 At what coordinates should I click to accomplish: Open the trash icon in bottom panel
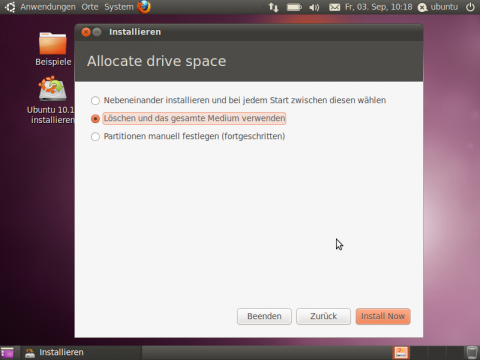point(472,353)
